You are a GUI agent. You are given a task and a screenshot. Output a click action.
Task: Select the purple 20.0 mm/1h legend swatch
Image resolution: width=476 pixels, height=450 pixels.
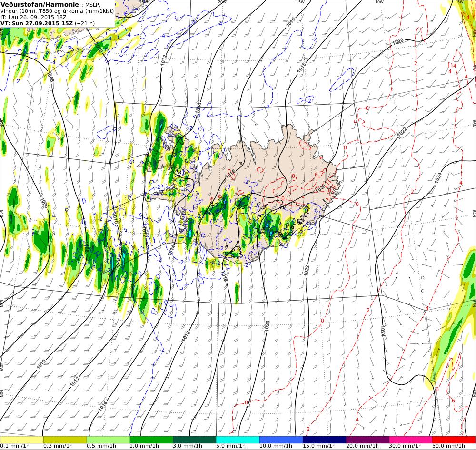coord(367,440)
